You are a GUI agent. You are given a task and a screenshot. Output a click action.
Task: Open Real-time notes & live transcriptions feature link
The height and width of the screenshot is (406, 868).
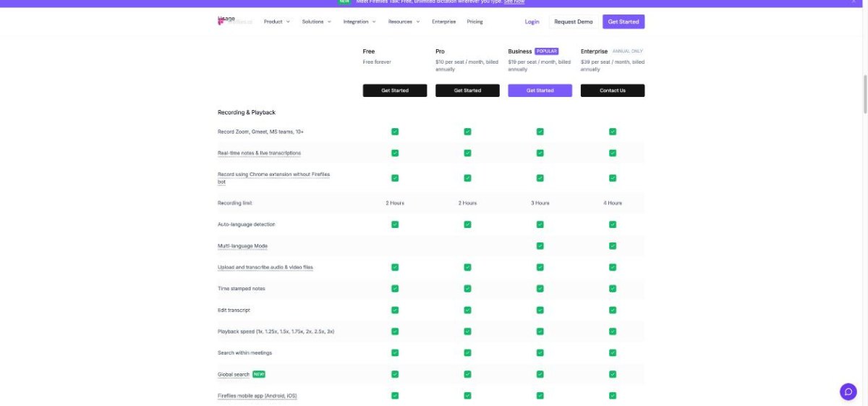[259, 153]
